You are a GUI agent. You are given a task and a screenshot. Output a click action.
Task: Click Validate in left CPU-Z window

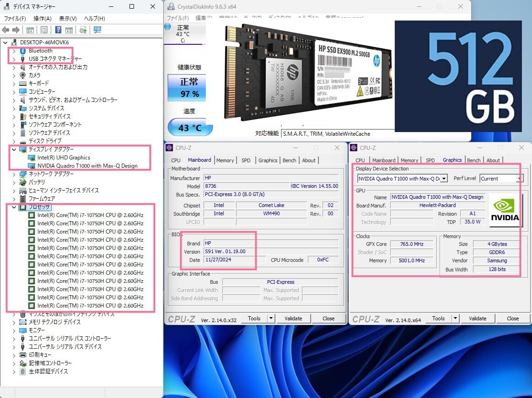pos(293,318)
